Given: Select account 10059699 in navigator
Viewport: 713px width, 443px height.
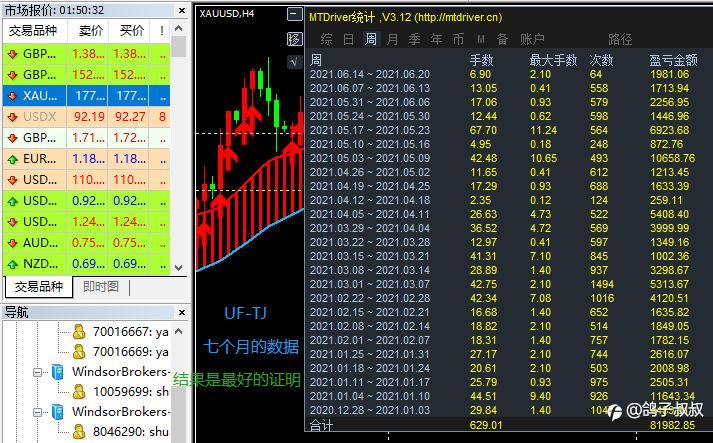Looking at the screenshot, I should click(x=131, y=392).
